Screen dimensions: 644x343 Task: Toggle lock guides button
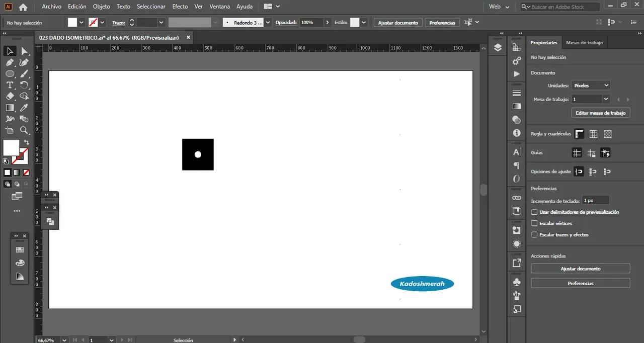tap(591, 152)
